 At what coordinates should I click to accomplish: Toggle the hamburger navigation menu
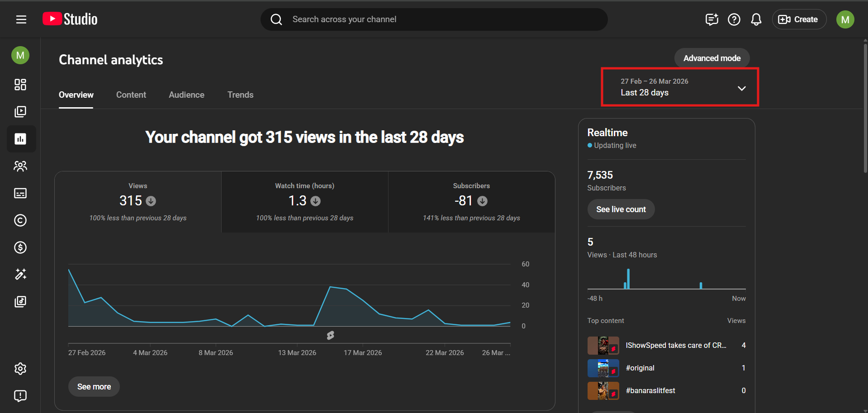click(21, 19)
